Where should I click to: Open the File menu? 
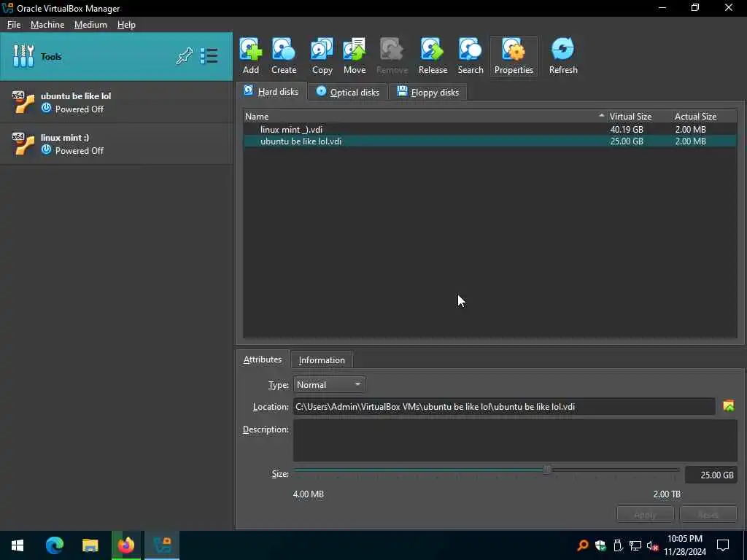tap(14, 25)
